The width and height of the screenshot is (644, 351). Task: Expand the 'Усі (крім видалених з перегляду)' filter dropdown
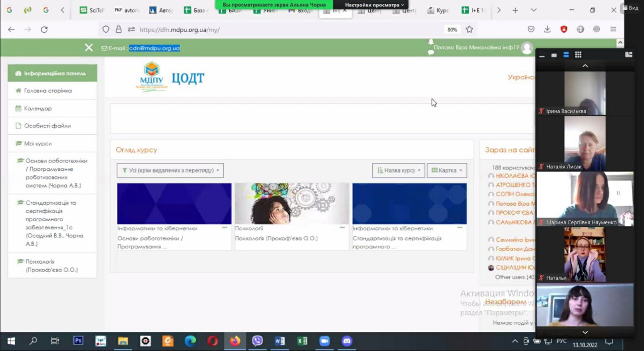tap(170, 170)
